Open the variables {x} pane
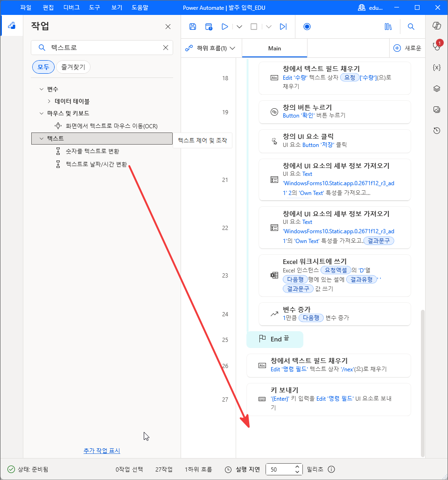Image resolution: width=448 pixels, height=480 pixels. pos(437,68)
